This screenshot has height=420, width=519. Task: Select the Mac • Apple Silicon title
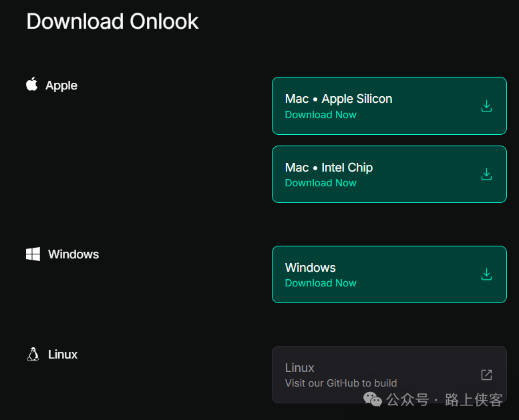point(339,99)
